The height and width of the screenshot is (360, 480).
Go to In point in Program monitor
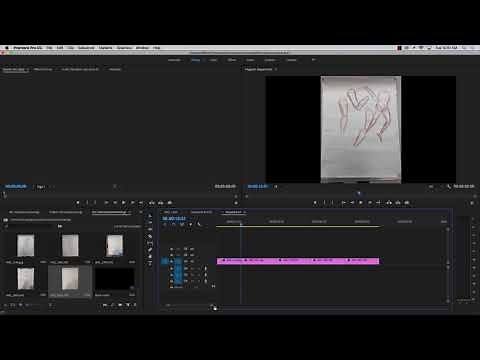343,203
